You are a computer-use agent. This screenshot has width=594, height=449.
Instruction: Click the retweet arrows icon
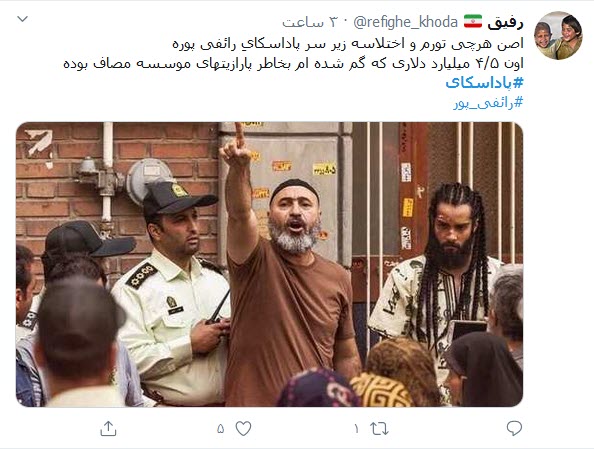pyautogui.click(x=379, y=429)
